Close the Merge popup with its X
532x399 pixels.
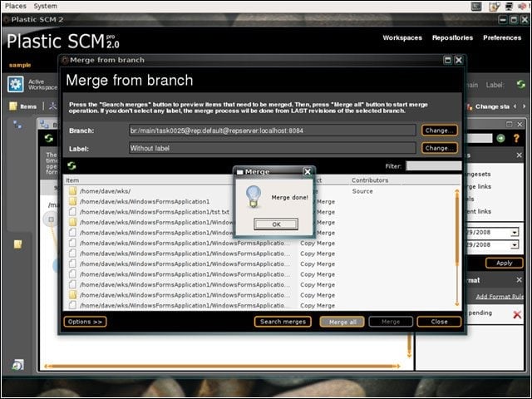click(x=308, y=172)
